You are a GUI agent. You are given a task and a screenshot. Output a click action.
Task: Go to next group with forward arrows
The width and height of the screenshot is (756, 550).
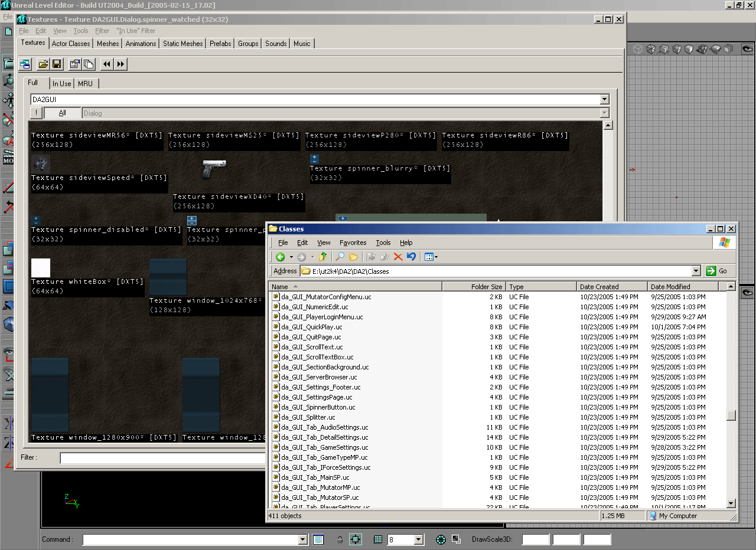[120, 64]
